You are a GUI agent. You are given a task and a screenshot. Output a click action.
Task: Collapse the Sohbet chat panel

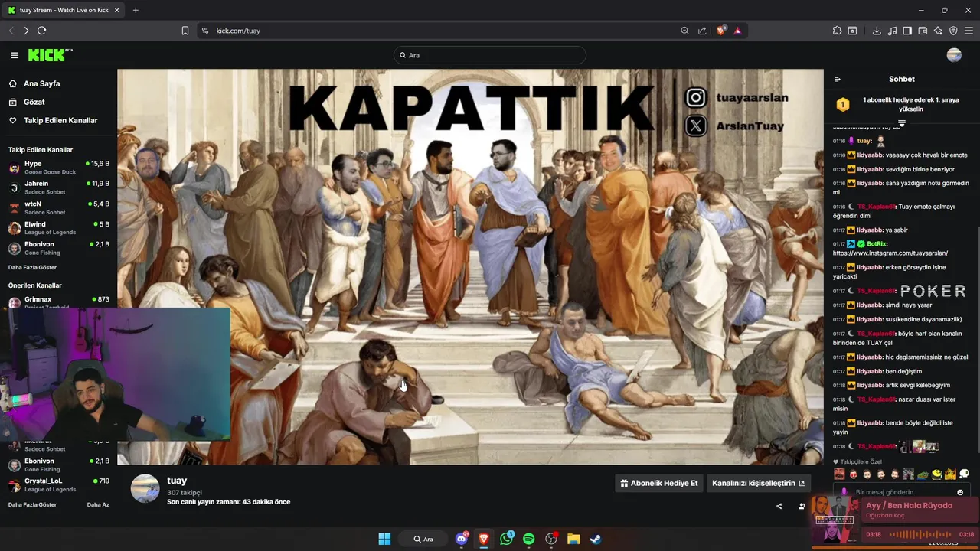838,79
